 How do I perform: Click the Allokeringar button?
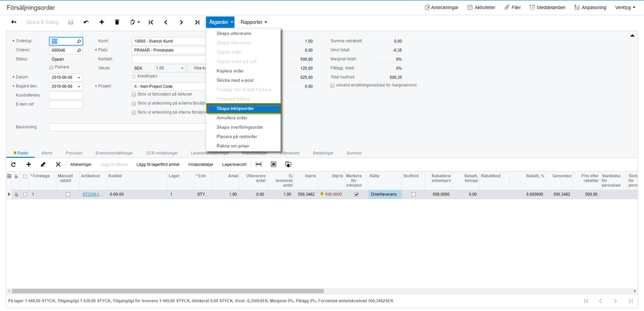(x=81, y=165)
